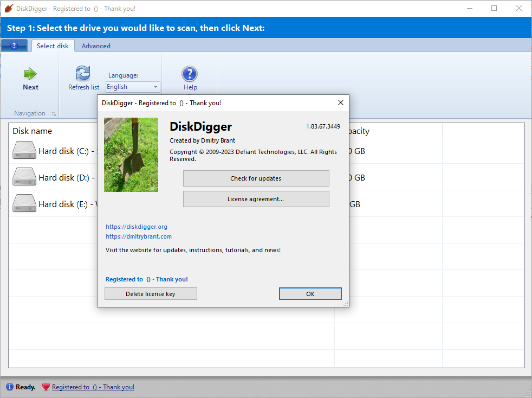Image resolution: width=532 pixels, height=398 pixels.
Task: Click the blue info icon beside Ready
Action: pyautogui.click(x=10, y=387)
